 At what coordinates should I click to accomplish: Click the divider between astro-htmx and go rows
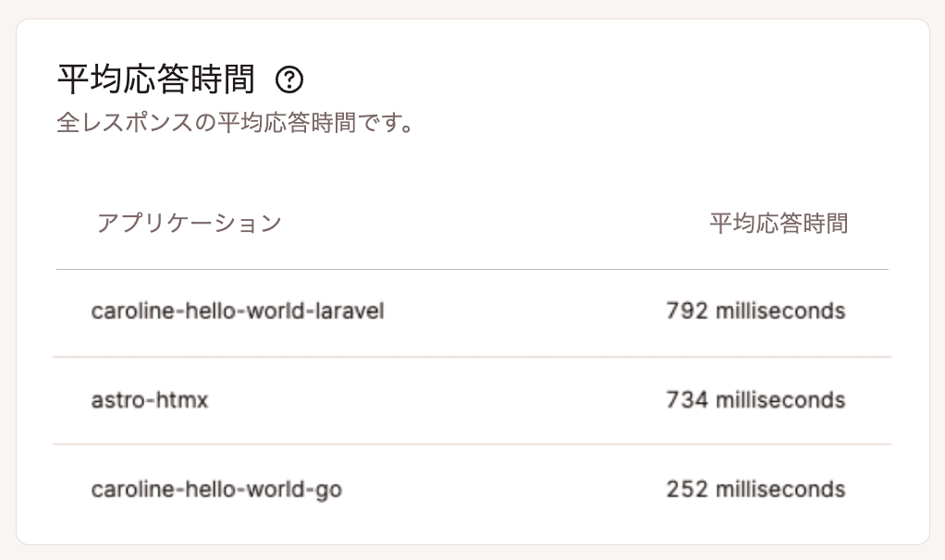472,445
